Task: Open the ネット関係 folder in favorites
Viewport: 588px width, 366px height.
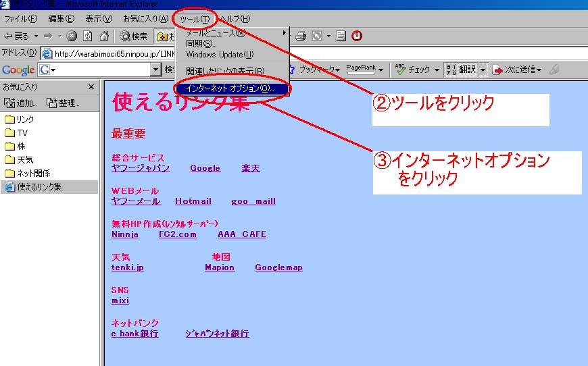Action: [x=28, y=174]
